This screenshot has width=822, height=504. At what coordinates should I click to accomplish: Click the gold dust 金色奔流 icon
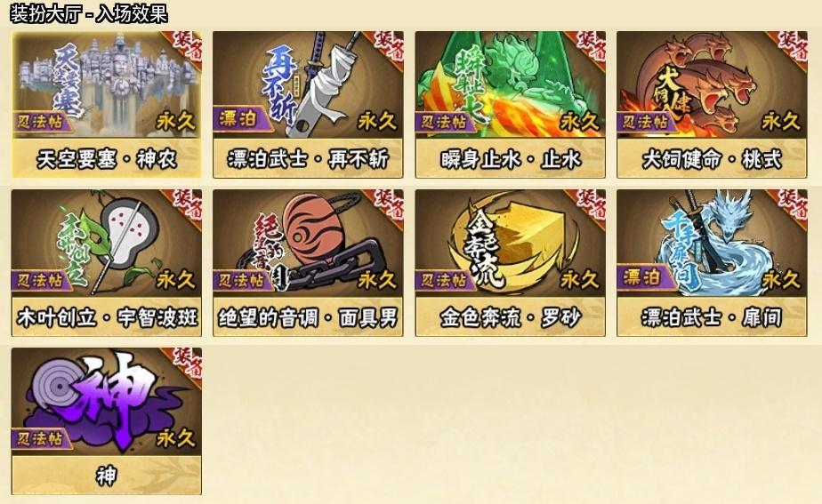click(x=510, y=243)
